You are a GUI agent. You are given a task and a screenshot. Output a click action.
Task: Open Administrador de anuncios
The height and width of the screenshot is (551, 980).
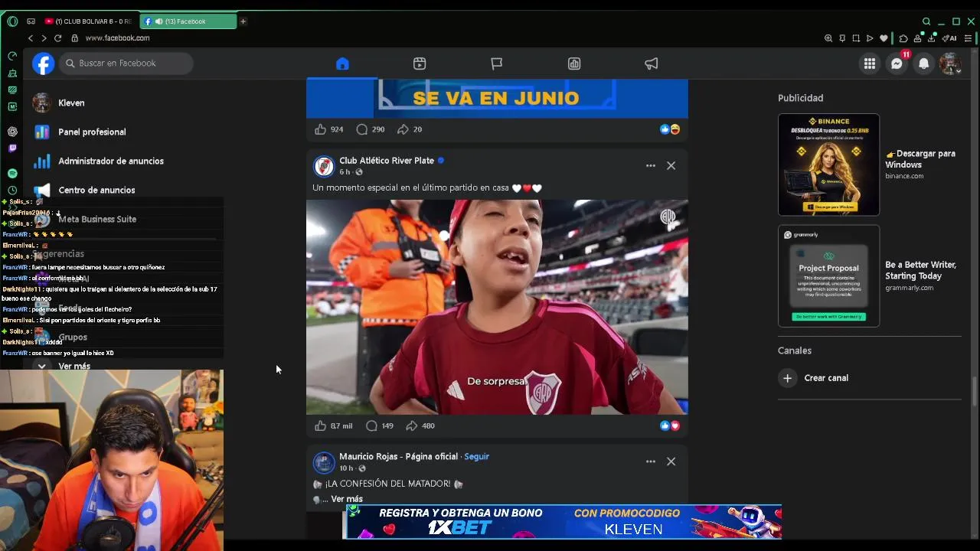(111, 161)
